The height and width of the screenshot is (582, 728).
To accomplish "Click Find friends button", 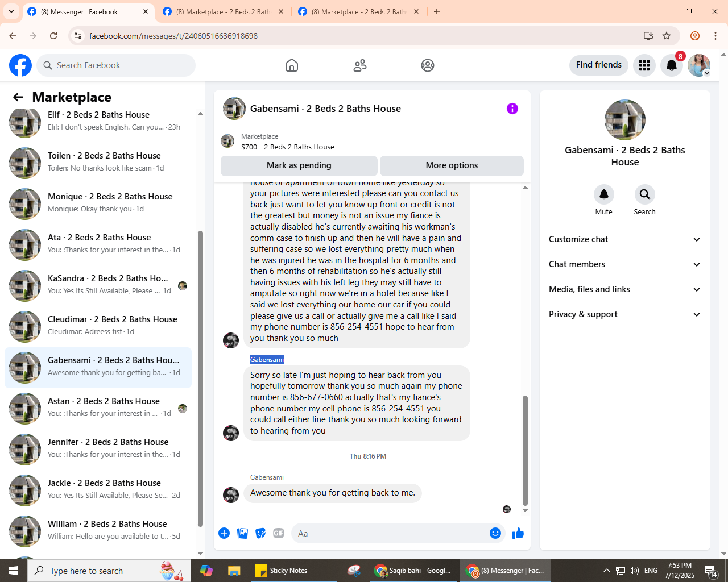I will click(x=599, y=65).
